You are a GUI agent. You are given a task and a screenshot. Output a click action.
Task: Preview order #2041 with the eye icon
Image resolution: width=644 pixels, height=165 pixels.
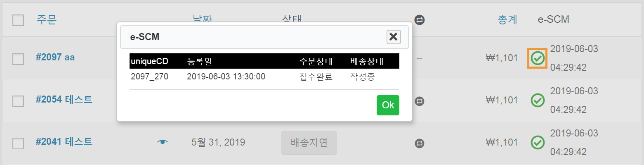coord(163,142)
